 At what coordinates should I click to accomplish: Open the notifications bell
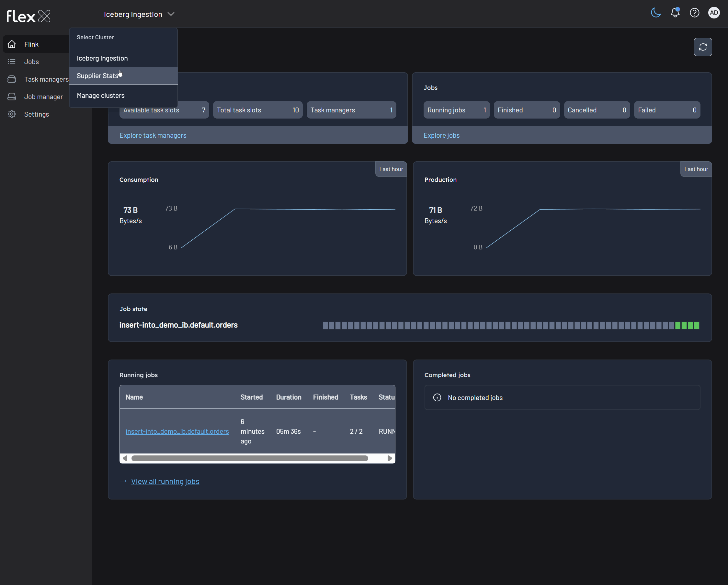(675, 13)
